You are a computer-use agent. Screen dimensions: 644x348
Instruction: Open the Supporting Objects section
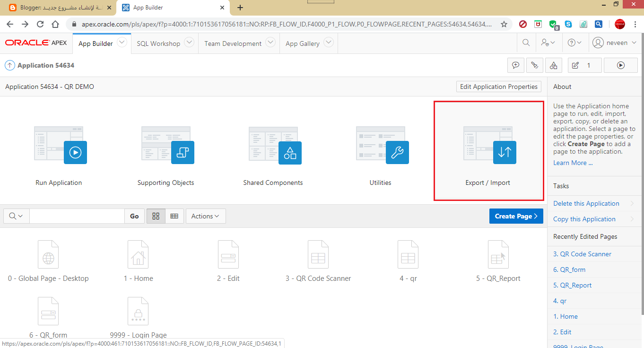coord(183,152)
